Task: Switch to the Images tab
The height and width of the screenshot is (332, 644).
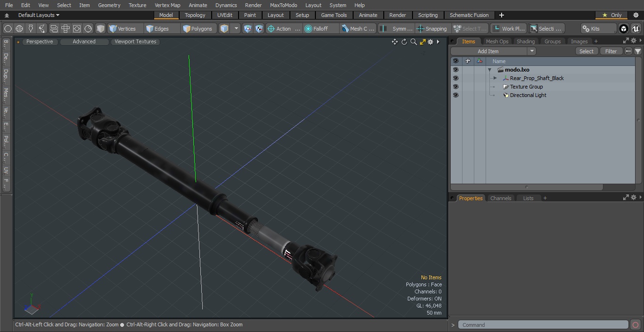Action: click(579, 41)
